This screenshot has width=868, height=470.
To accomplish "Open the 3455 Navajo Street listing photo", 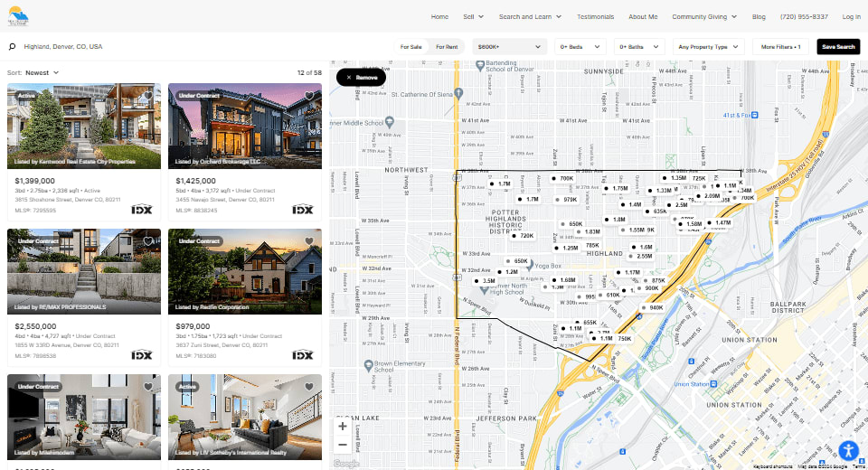I will coord(245,127).
